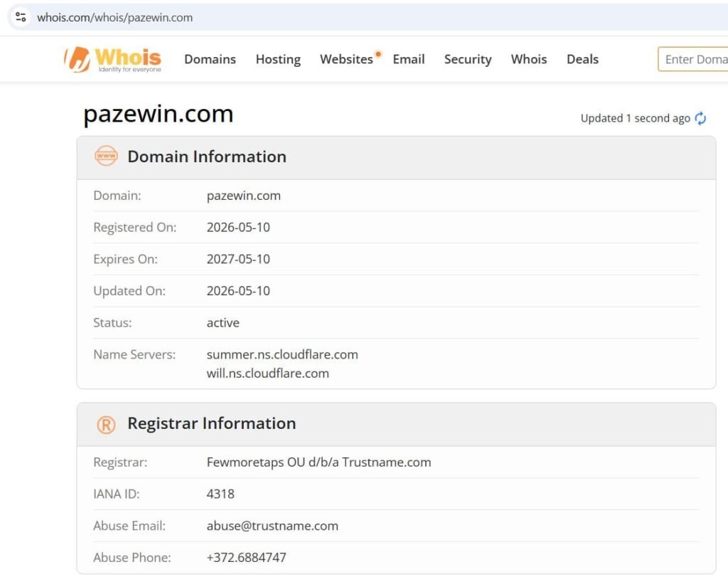Screen dimensions: 728x584
Task: Click the Name Servers label
Action: coord(134,354)
